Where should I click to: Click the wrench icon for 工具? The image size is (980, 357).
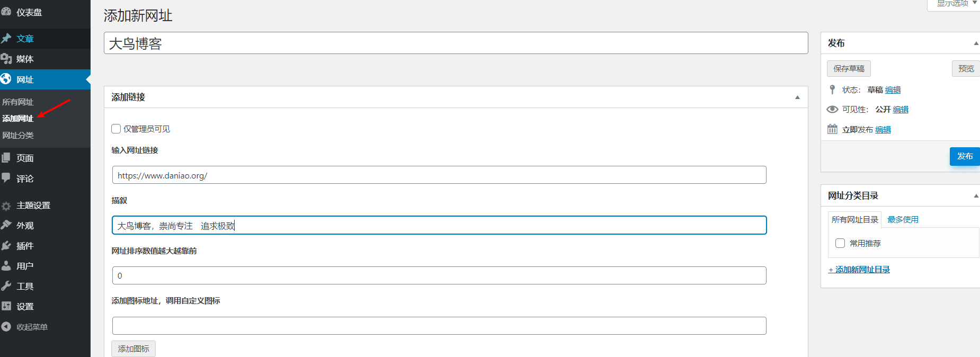pyautogui.click(x=6, y=286)
